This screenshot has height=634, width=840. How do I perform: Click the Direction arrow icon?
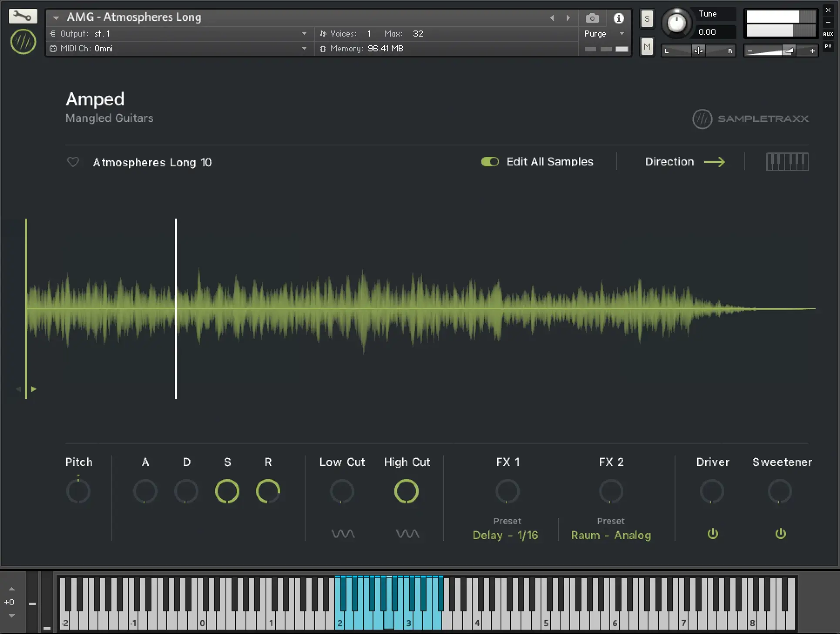(715, 162)
